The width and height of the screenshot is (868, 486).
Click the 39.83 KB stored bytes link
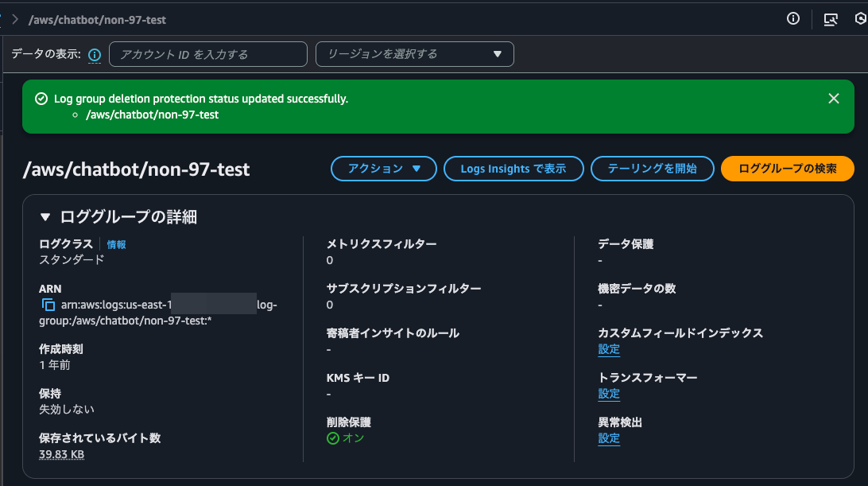(x=60, y=454)
